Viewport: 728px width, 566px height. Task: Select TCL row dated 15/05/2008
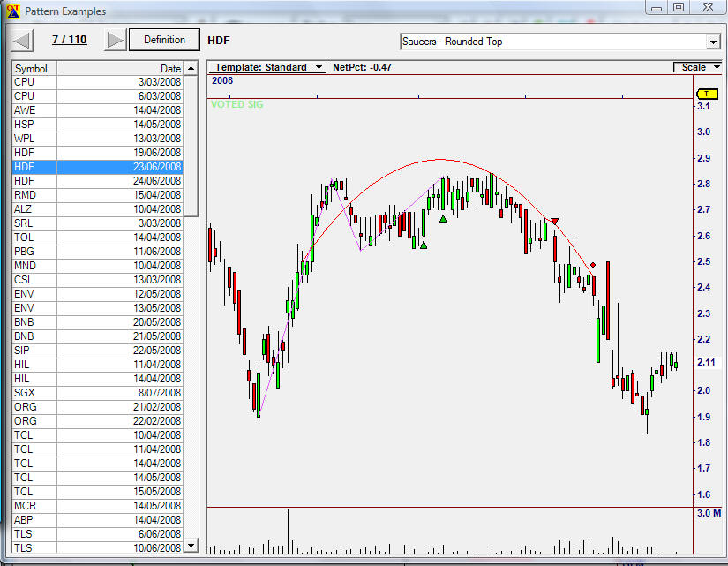97,492
